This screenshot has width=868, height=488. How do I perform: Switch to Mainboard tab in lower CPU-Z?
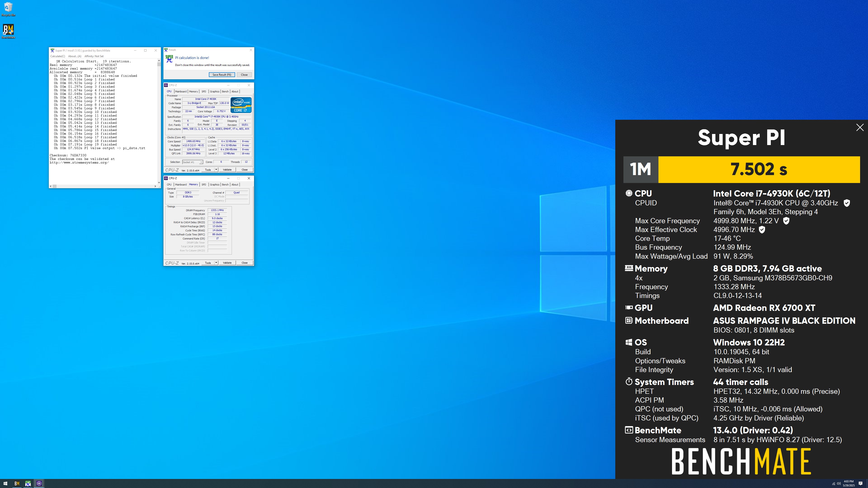[x=181, y=185]
